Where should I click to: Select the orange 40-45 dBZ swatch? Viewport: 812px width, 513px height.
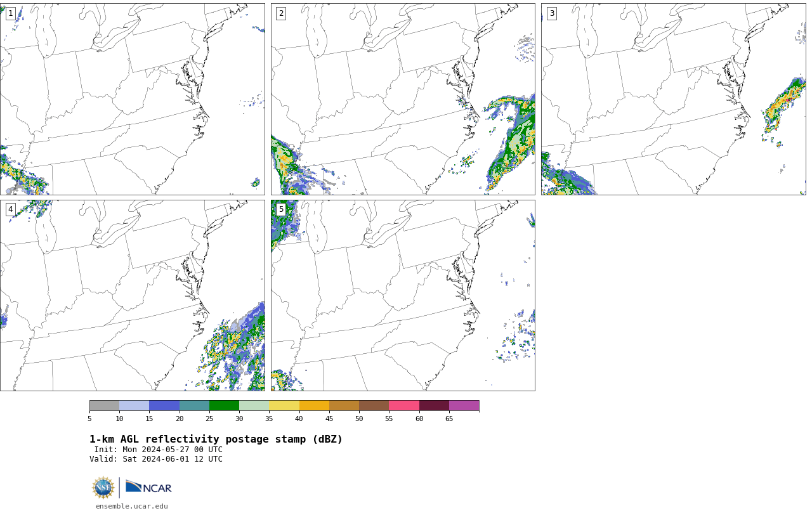pos(314,406)
